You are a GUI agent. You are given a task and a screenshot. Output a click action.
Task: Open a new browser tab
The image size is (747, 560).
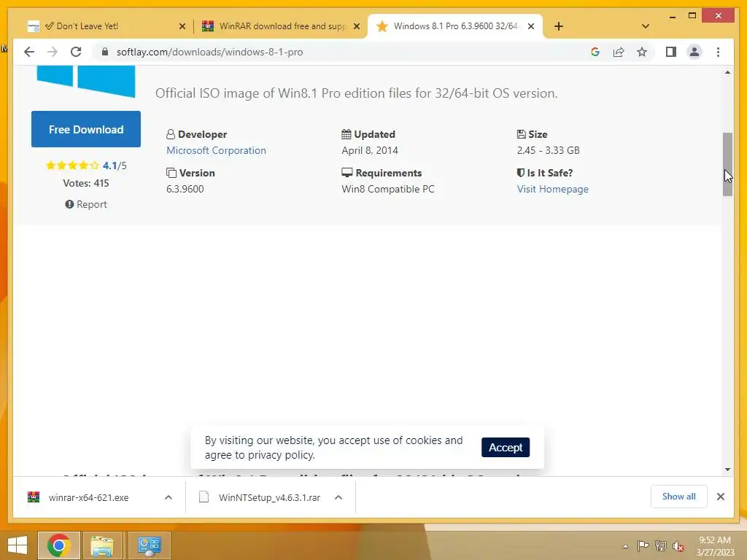coord(559,26)
